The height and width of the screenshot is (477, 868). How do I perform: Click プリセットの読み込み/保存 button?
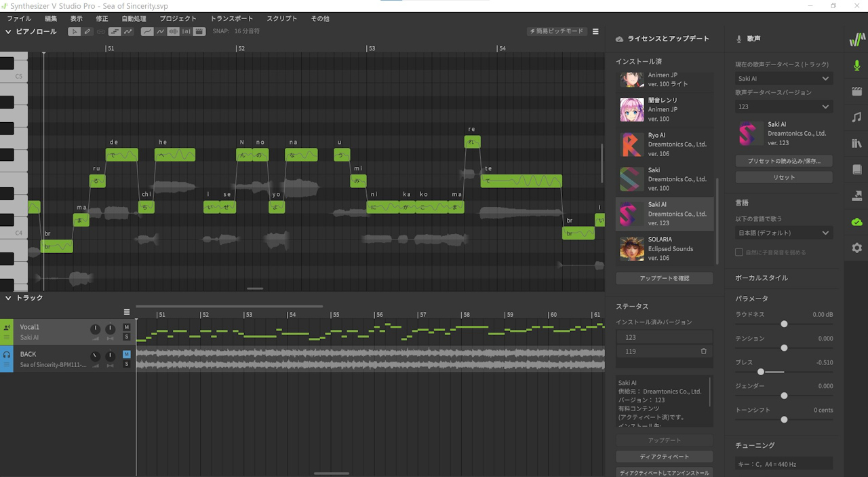784,161
